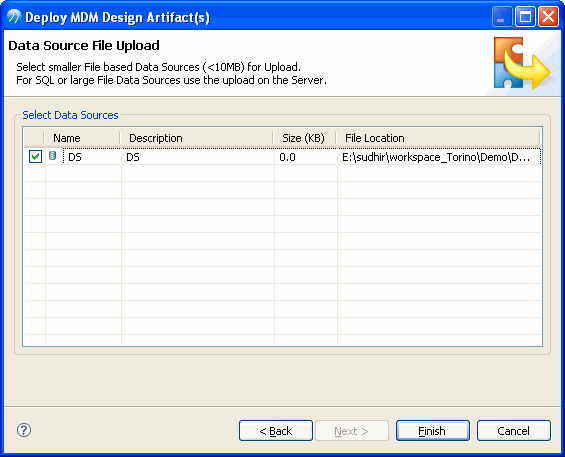
Task: Sort by the Size (KB) column header
Action: [x=304, y=138]
